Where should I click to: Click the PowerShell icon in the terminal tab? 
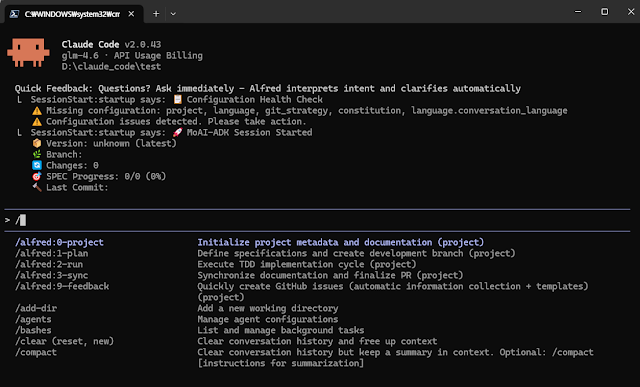click(14, 14)
